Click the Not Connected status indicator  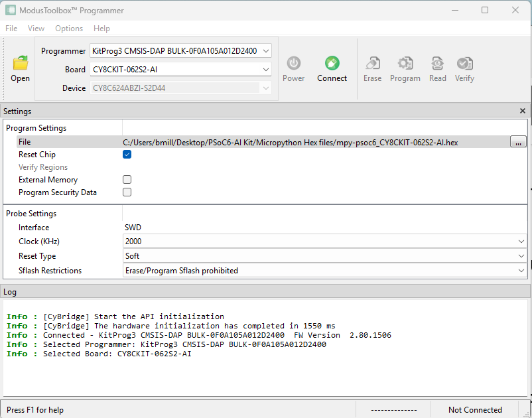point(475,410)
